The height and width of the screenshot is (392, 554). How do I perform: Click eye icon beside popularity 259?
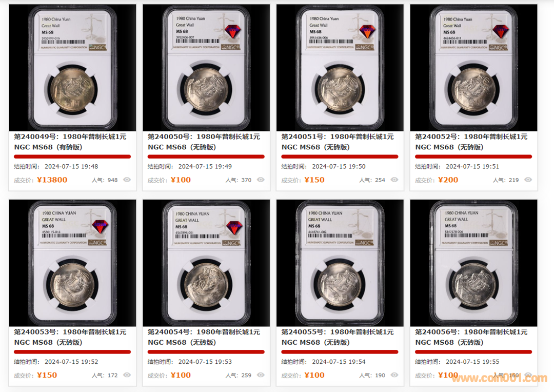(261, 375)
